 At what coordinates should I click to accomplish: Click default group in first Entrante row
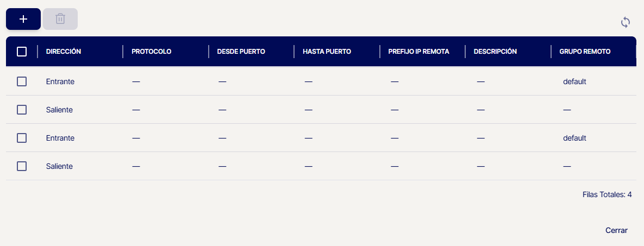[x=574, y=81]
